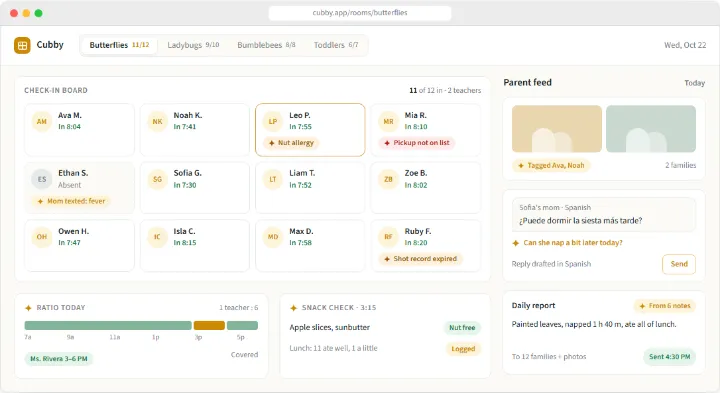Switch to the Ladybugs room tab
Image resolution: width=720 pixels, height=393 pixels.
(193, 45)
